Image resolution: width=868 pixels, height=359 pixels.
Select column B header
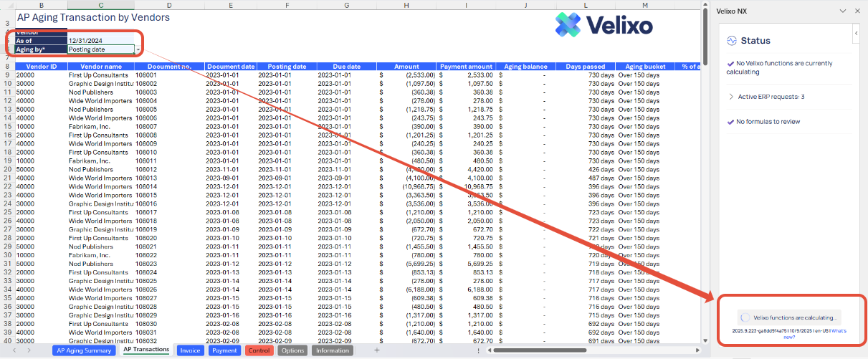(42, 5)
